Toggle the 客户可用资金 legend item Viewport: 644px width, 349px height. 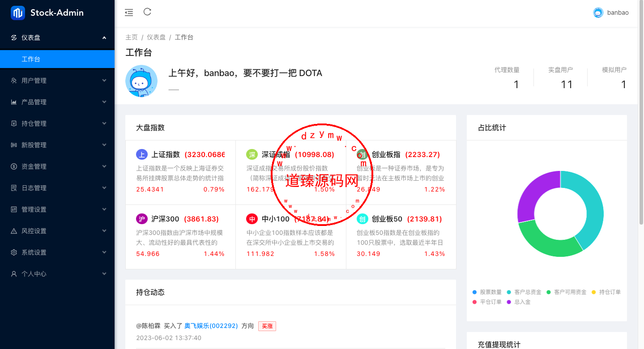pyautogui.click(x=566, y=292)
